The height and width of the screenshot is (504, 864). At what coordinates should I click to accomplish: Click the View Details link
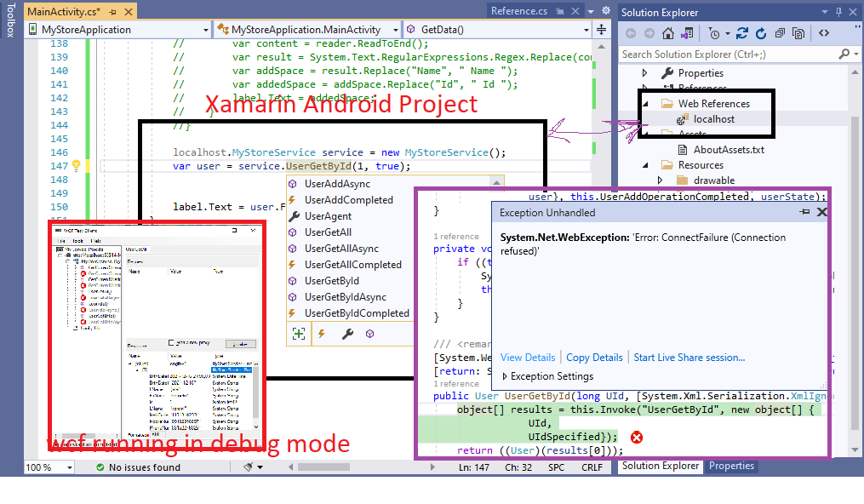(527, 358)
